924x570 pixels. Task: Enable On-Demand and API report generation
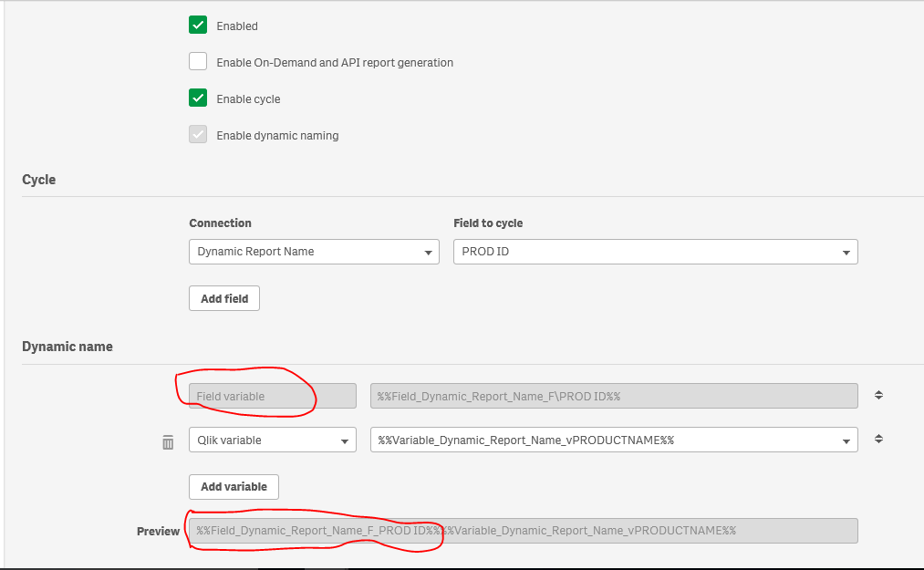(x=198, y=62)
